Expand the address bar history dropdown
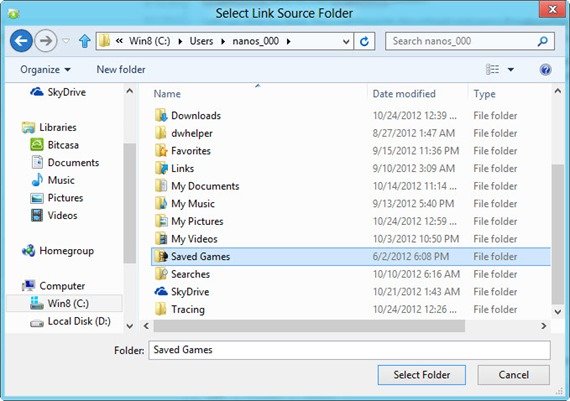 click(x=346, y=41)
